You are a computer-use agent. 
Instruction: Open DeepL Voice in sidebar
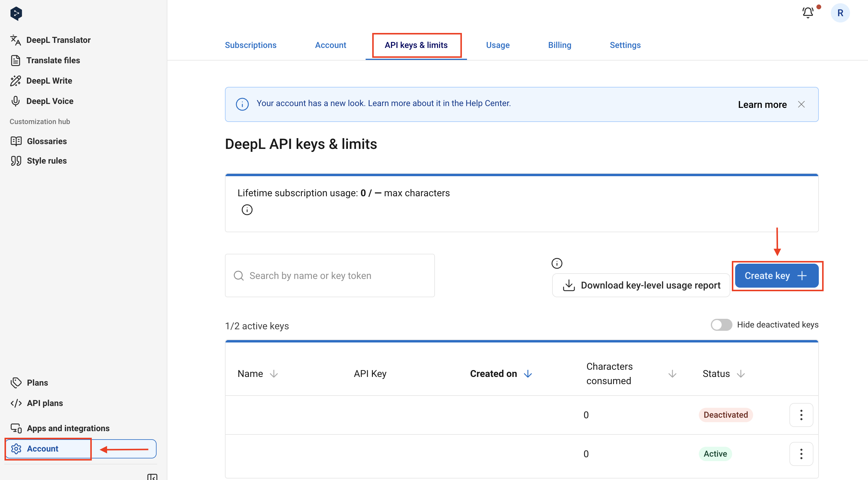click(x=42, y=101)
